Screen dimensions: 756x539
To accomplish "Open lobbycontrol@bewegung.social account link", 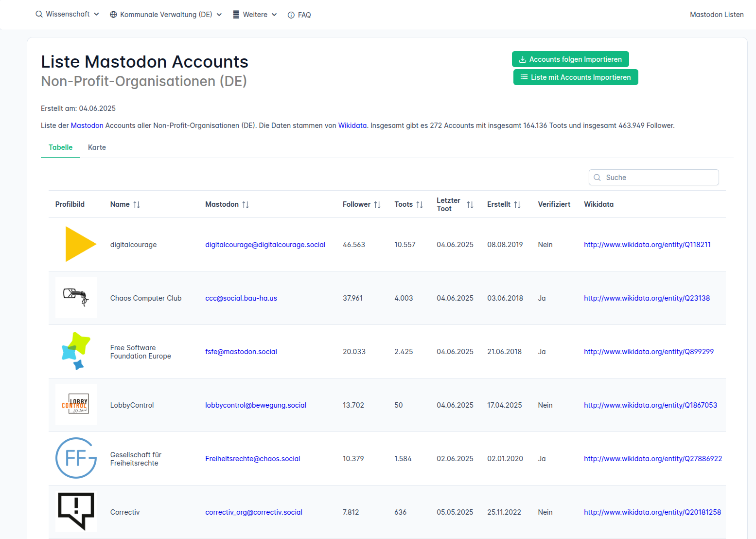I will pos(256,405).
